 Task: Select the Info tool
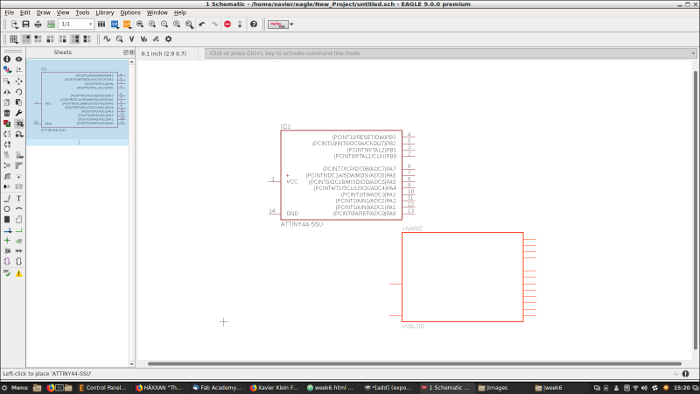coord(7,59)
